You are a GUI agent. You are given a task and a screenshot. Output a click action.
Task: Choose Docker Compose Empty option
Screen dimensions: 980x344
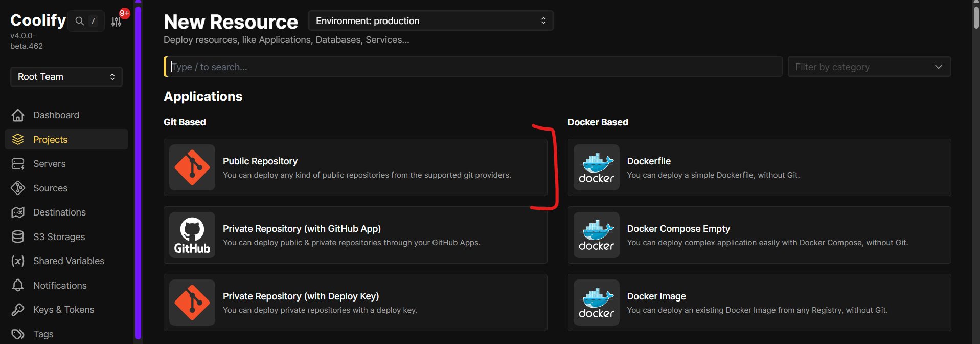759,235
